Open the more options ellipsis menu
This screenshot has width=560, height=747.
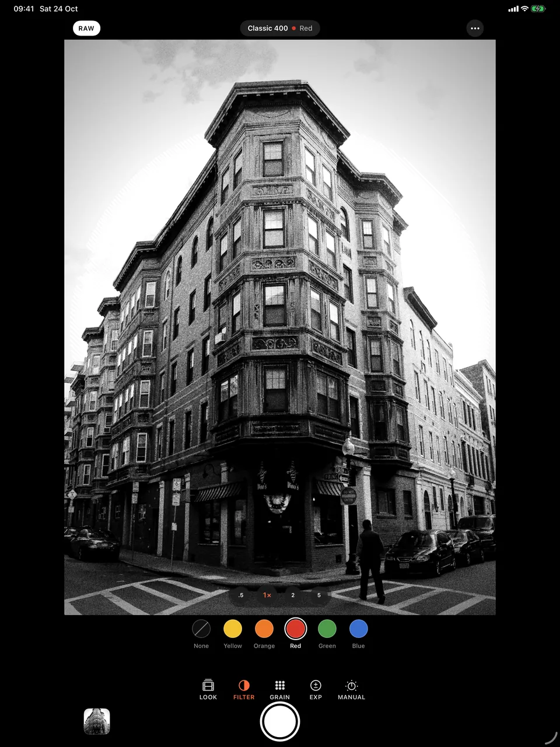coord(475,28)
